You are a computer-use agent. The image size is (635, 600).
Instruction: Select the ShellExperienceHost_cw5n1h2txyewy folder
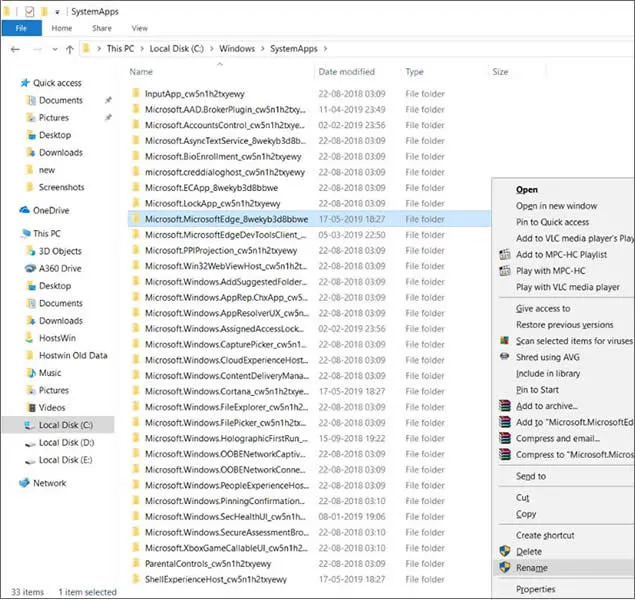pyautogui.click(x=216, y=579)
